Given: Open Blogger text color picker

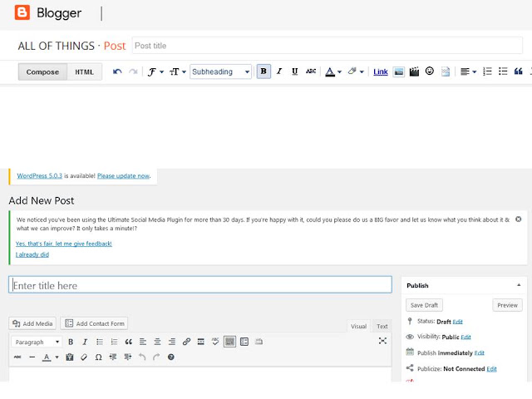Looking at the screenshot, I should [x=333, y=71].
